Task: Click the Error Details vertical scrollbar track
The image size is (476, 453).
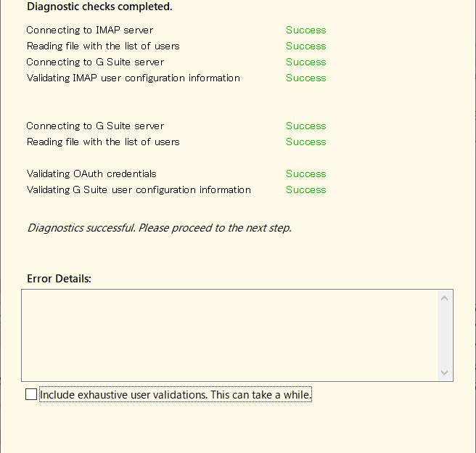Action: pos(445,335)
